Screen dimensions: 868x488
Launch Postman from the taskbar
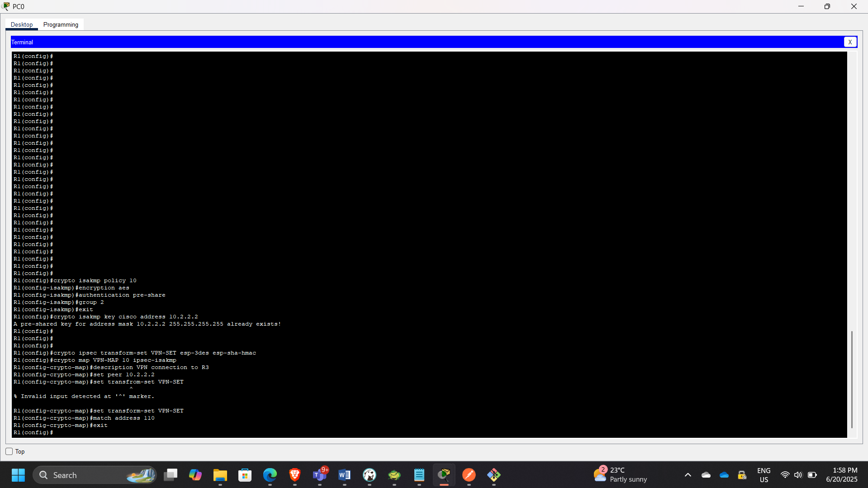[469, 475]
